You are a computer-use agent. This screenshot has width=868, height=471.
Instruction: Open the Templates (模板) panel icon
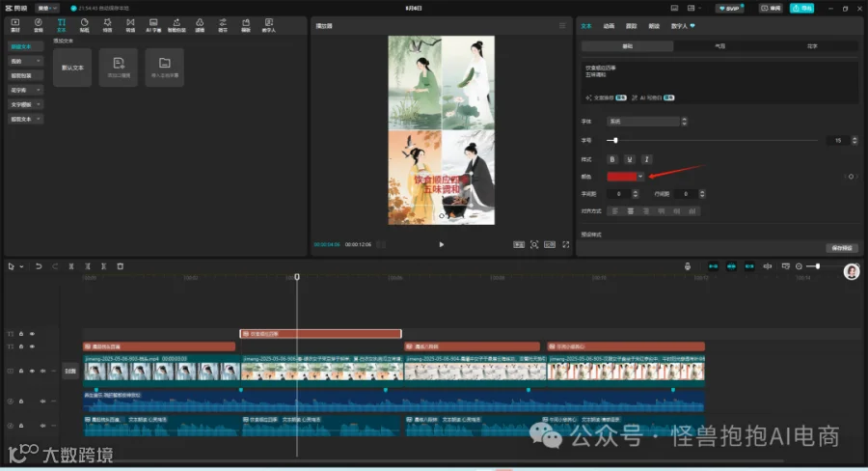(x=246, y=25)
